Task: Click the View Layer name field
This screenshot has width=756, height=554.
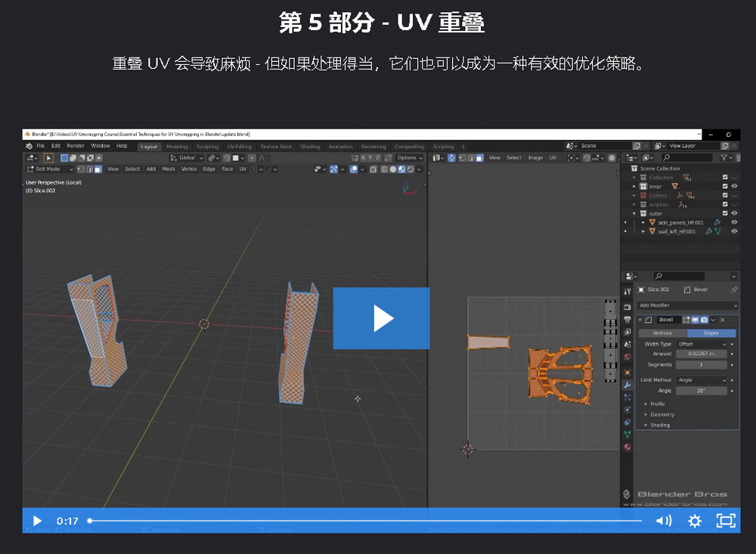Action: (693, 146)
